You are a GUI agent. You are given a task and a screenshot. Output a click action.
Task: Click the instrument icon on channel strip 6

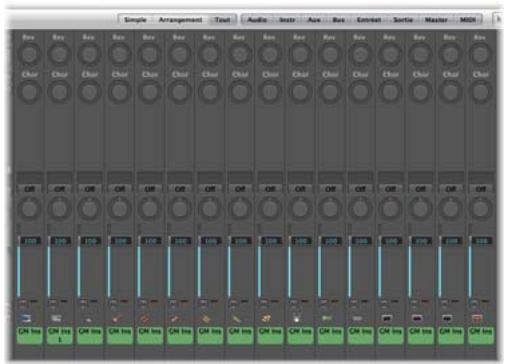[x=176, y=319]
